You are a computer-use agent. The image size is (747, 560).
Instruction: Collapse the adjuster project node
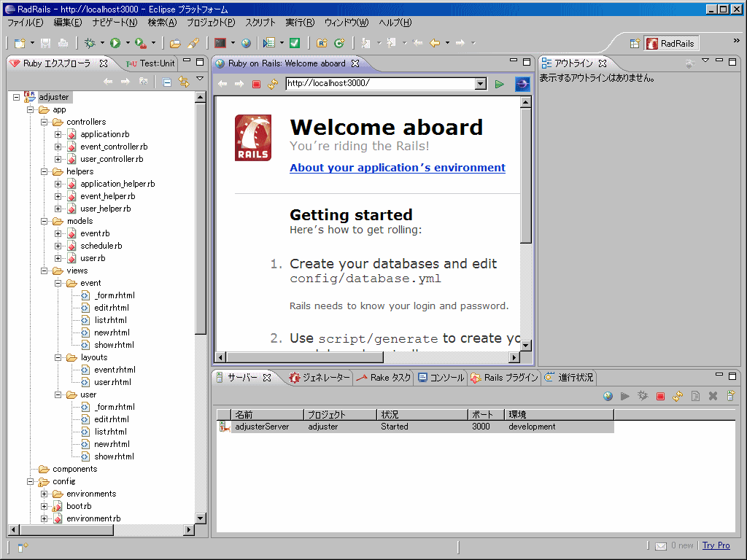pyautogui.click(x=17, y=97)
